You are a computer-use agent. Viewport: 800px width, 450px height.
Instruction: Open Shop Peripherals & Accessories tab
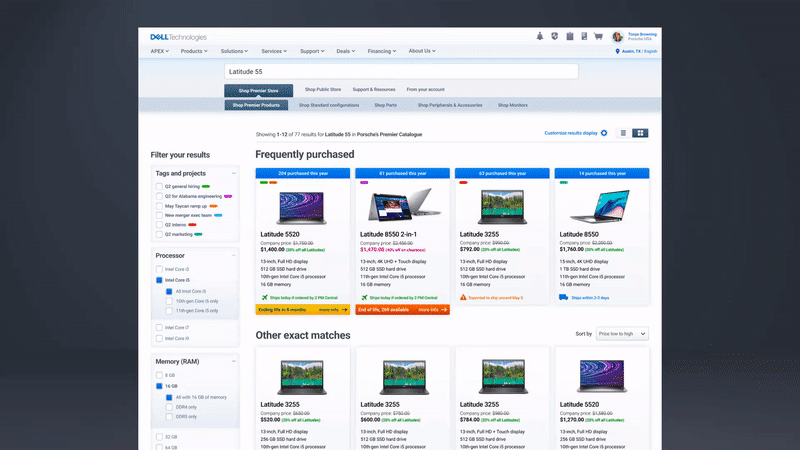click(x=450, y=105)
